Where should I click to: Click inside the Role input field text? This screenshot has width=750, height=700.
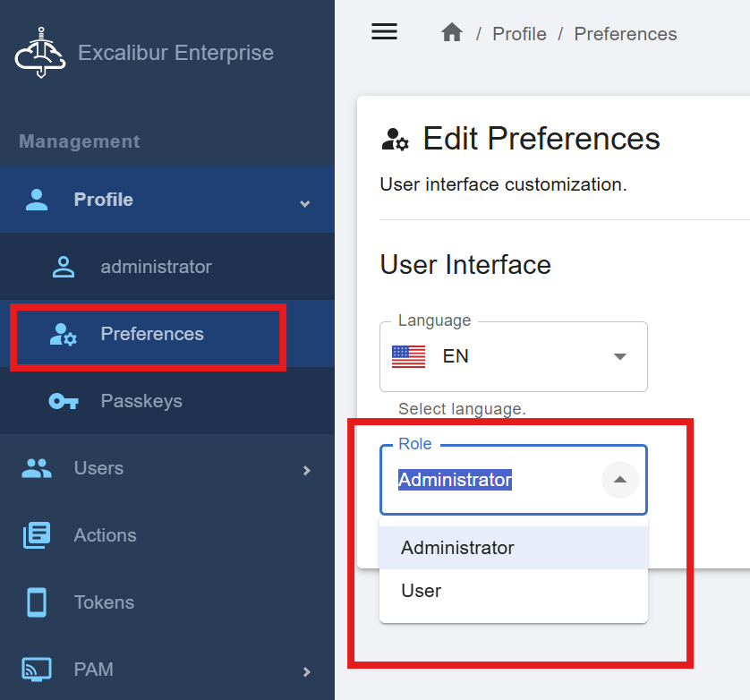coord(455,480)
